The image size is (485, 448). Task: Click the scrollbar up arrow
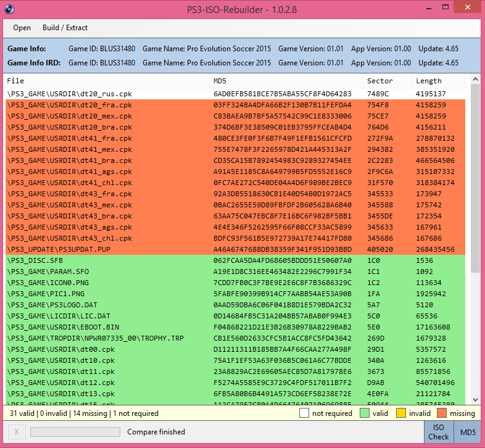[475, 80]
